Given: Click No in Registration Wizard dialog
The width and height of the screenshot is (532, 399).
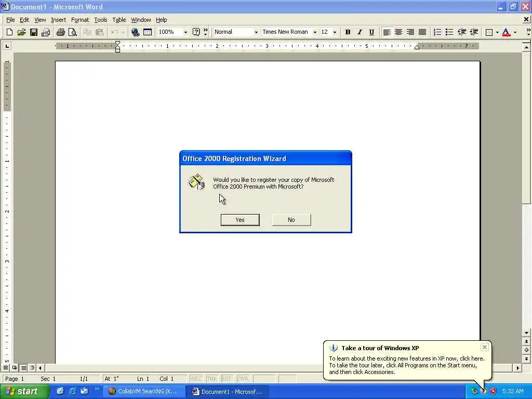Looking at the screenshot, I should (291, 220).
